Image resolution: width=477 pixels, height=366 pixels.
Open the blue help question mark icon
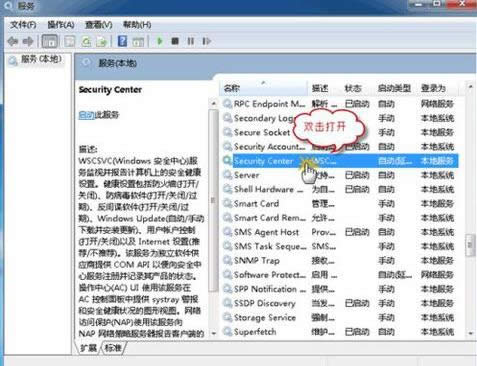122,41
